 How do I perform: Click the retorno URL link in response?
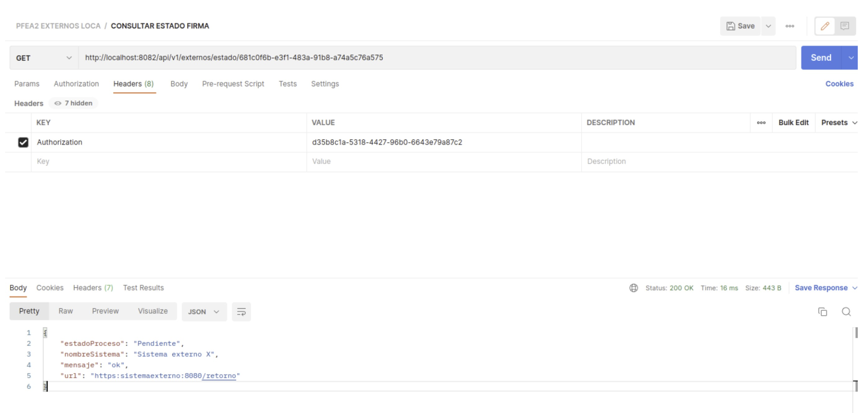[x=218, y=375]
